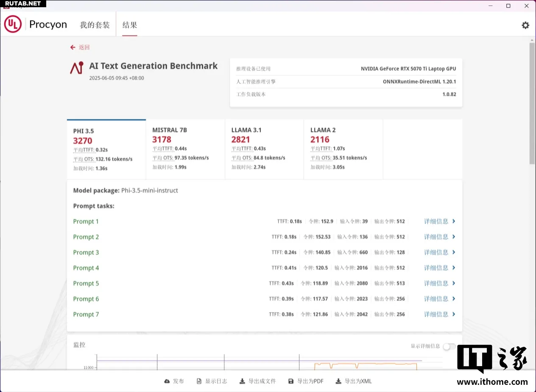
Task: Click workload version value 1.0.82
Action: point(449,94)
